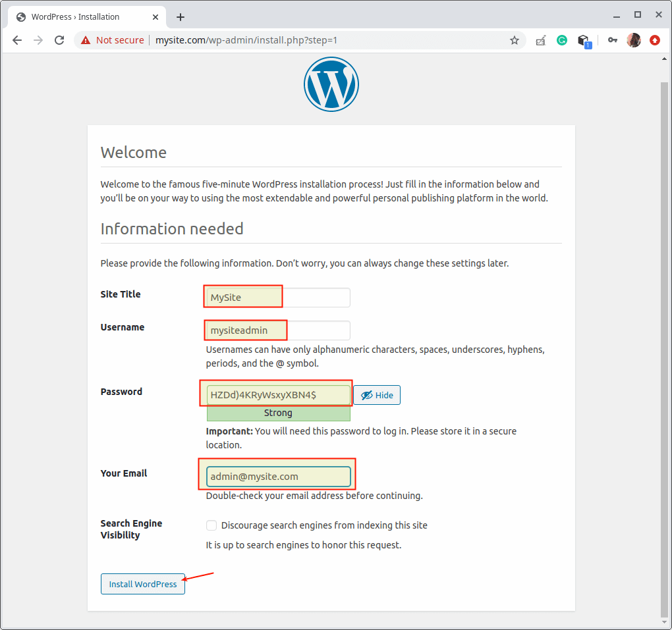The width and height of the screenshot is (672, 630).
Task: Click the WordPress logo
Action: click(331, 84)
